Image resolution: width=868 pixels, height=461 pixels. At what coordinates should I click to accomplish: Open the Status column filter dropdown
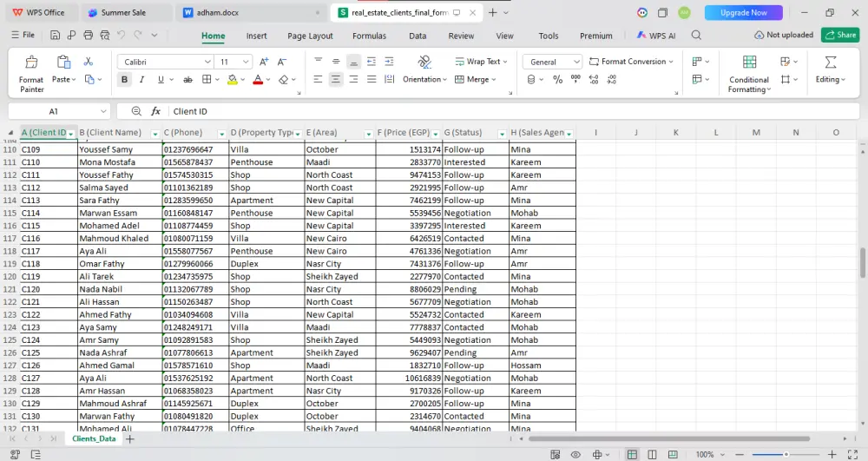pos(502,134)
